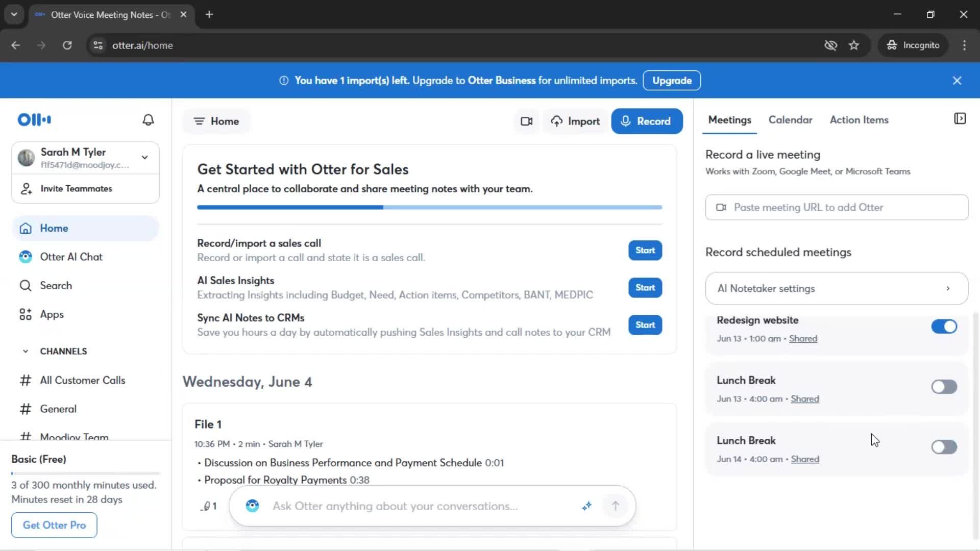Click the AI sparkle icon in chat box
The image size is (980, 551).
point(587,506)
